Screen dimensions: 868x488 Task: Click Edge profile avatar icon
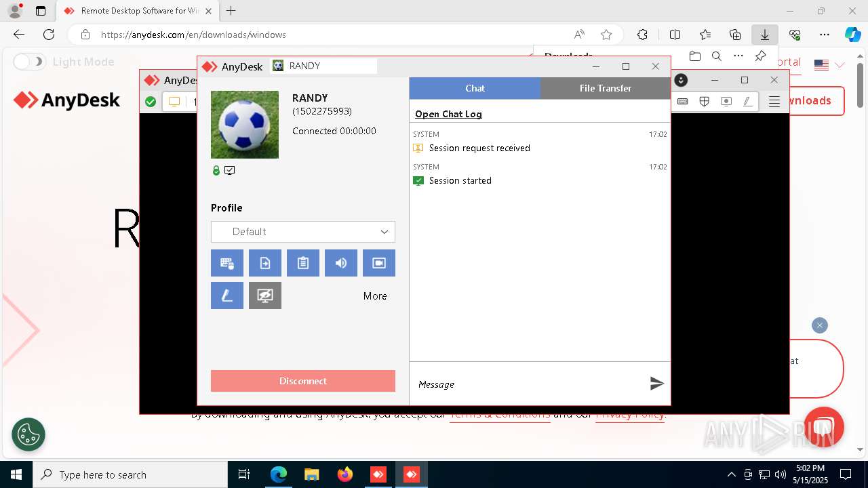coord(14,11)
